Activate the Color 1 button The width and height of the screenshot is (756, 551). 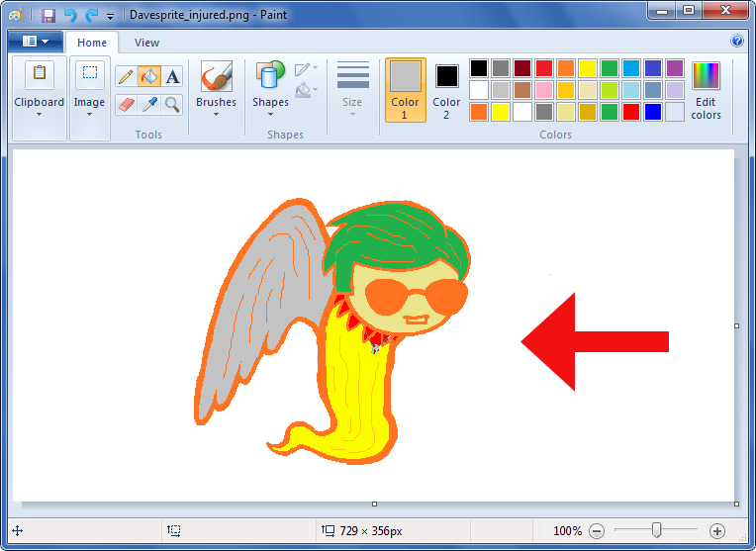(x=405, y=90)
